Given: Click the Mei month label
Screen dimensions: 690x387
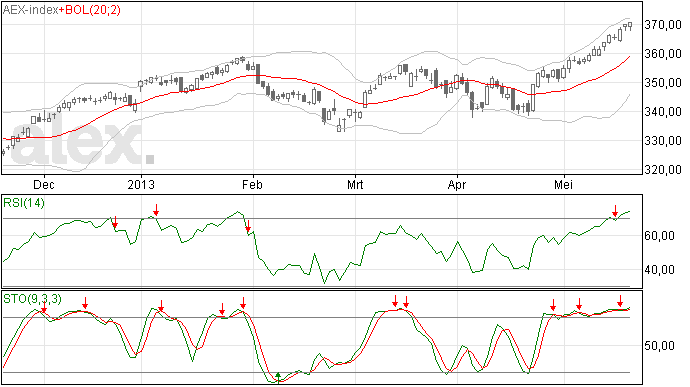Looking at the screenshot, I should [563, 184].
